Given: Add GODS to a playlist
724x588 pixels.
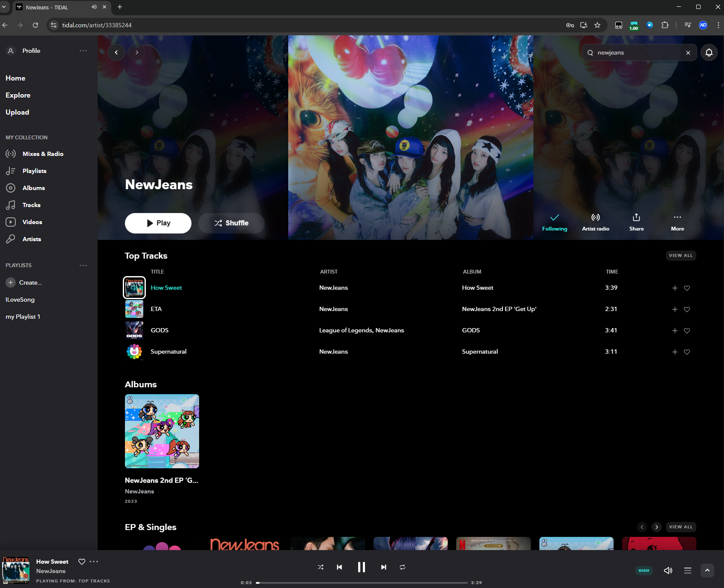Looking at the screenshot, I should pos(675,331).
